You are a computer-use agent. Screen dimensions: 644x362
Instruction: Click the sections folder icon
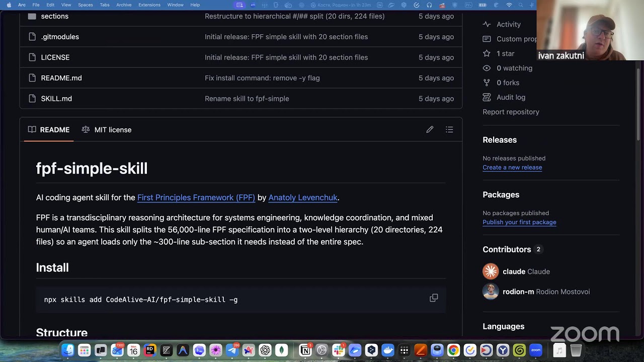coord(32,16)
